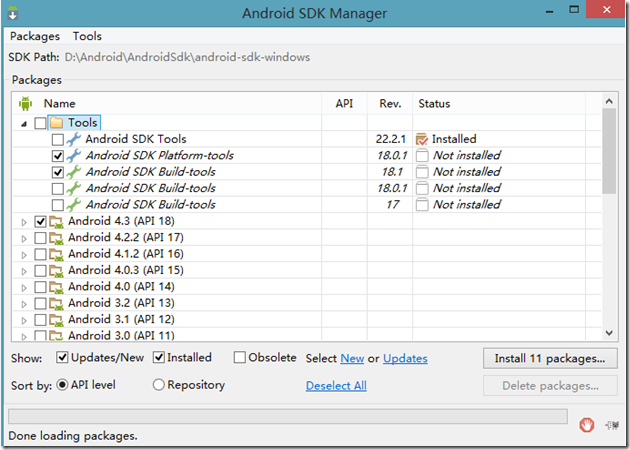Expand the Android 3.0 (API 11) node
Image resolution: width=630 pixels, height=450 pixels.
[24, 337]
